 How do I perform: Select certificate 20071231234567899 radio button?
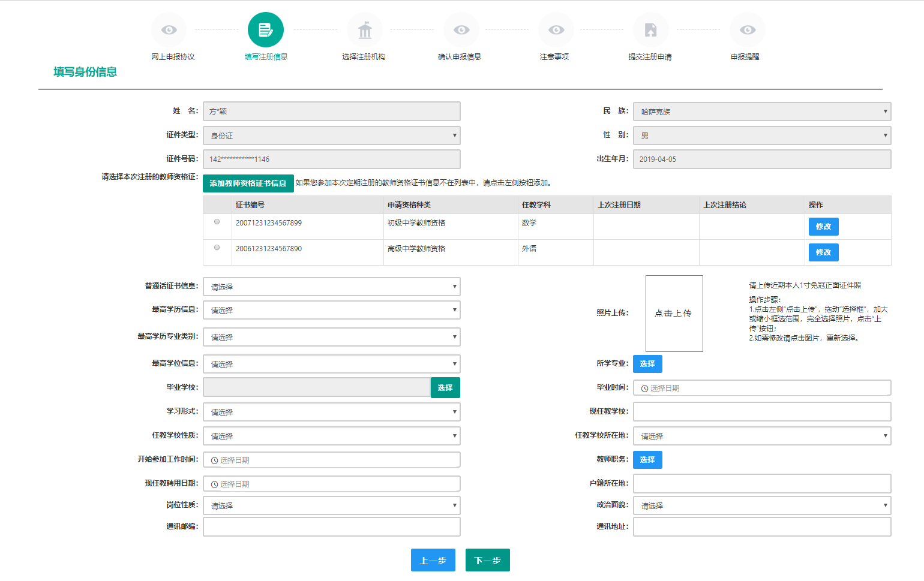pos(217,222)
